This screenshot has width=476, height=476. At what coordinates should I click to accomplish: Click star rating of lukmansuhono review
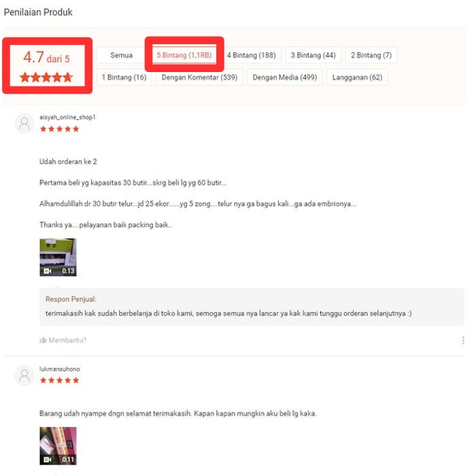point(60,380)
